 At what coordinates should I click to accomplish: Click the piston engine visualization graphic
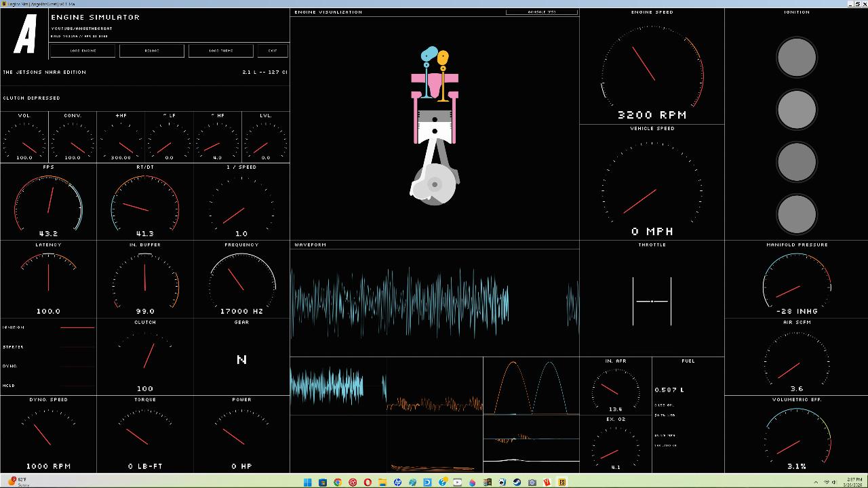click(435, 126)
